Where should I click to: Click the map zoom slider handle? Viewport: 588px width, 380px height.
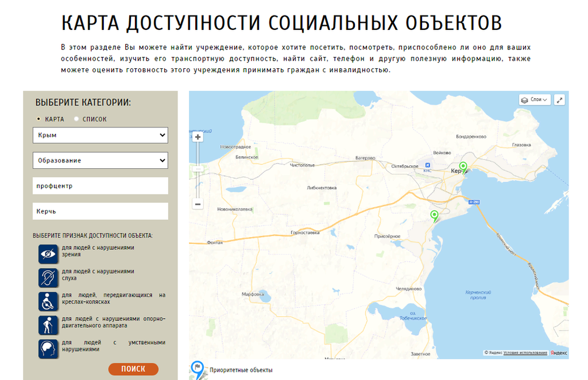198,169
